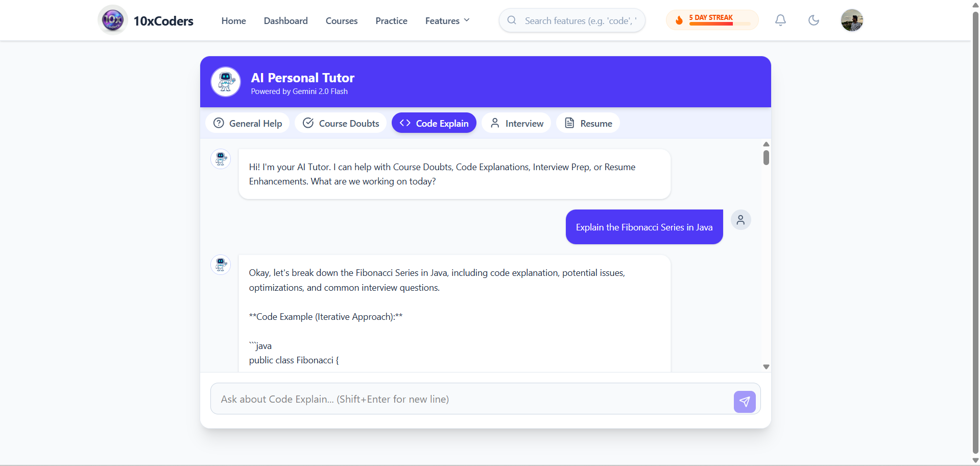Click the 10xCoders round logo icon
Image resolution: width=980 pixels, height=466 pixels.
(112, 20)
